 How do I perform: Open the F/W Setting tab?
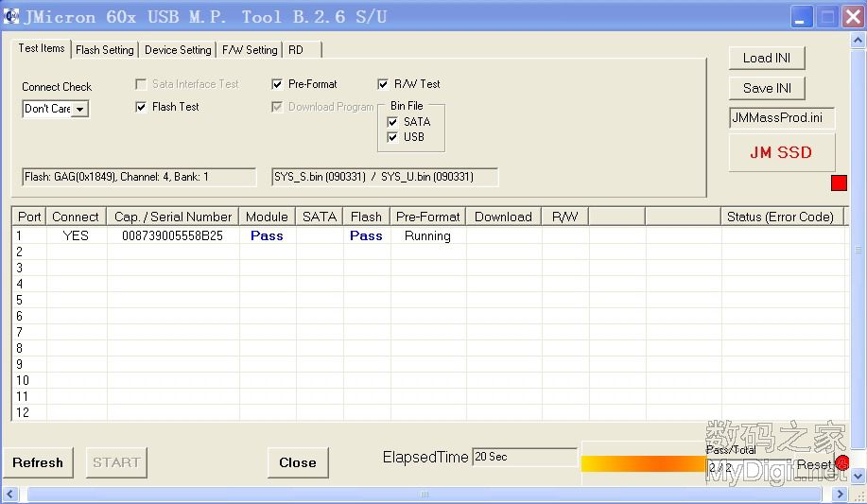pos(250,50)
